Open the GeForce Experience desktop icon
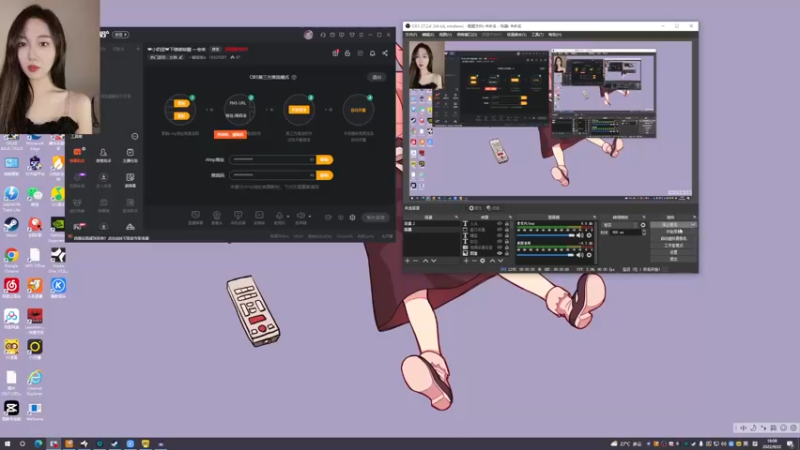 point(58,225)
